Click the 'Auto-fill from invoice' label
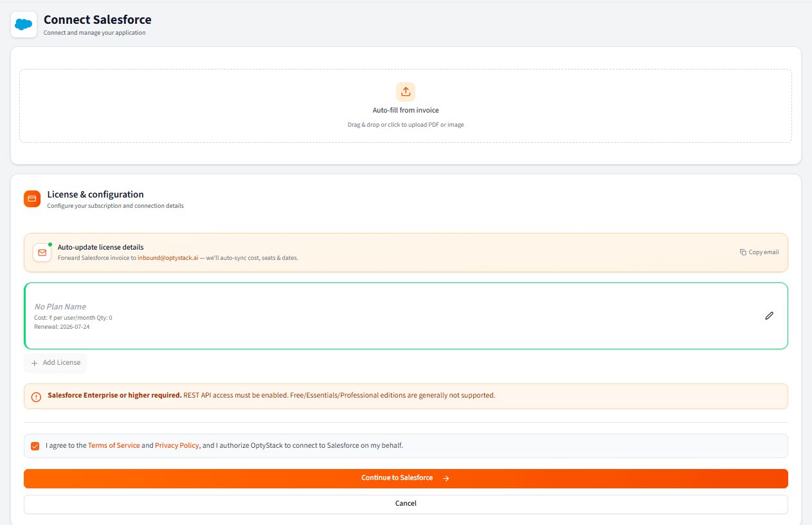This screenshot has width=812, height=525. tap(406, 110)
